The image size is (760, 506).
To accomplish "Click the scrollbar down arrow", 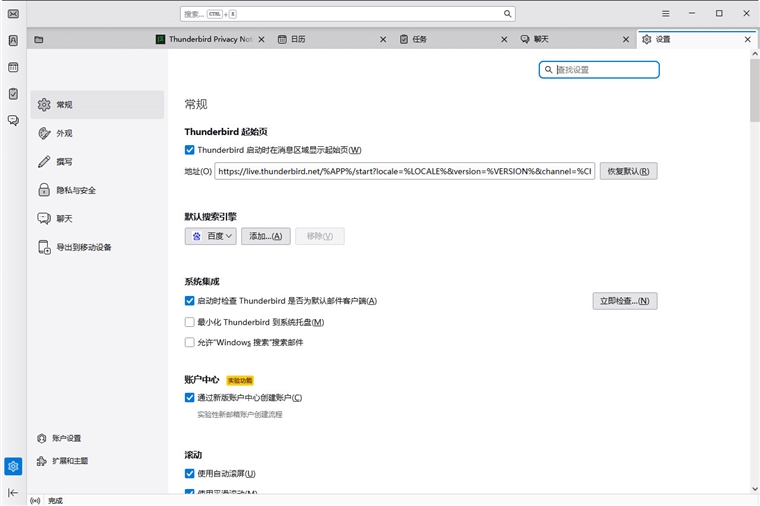I will coord(755,489).
